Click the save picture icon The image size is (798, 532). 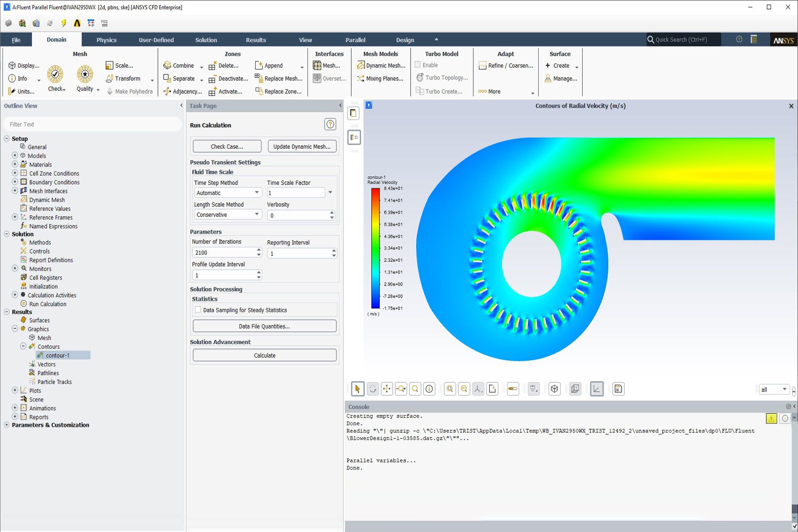point(493,389)
